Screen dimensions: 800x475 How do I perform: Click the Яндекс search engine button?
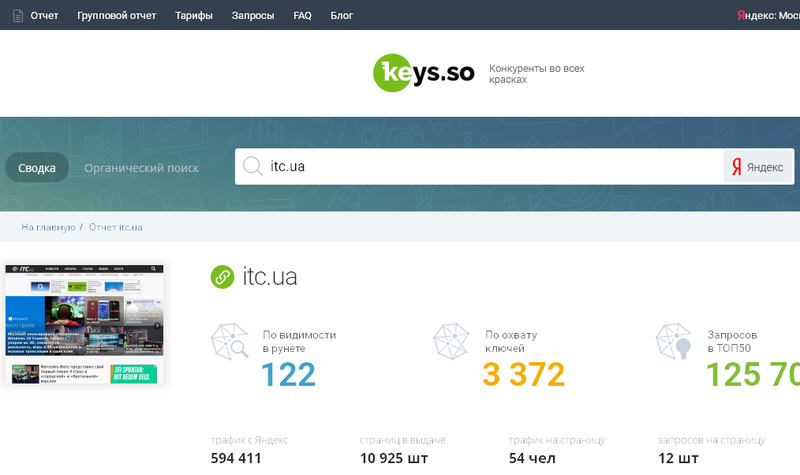click(x=758, y=167)
